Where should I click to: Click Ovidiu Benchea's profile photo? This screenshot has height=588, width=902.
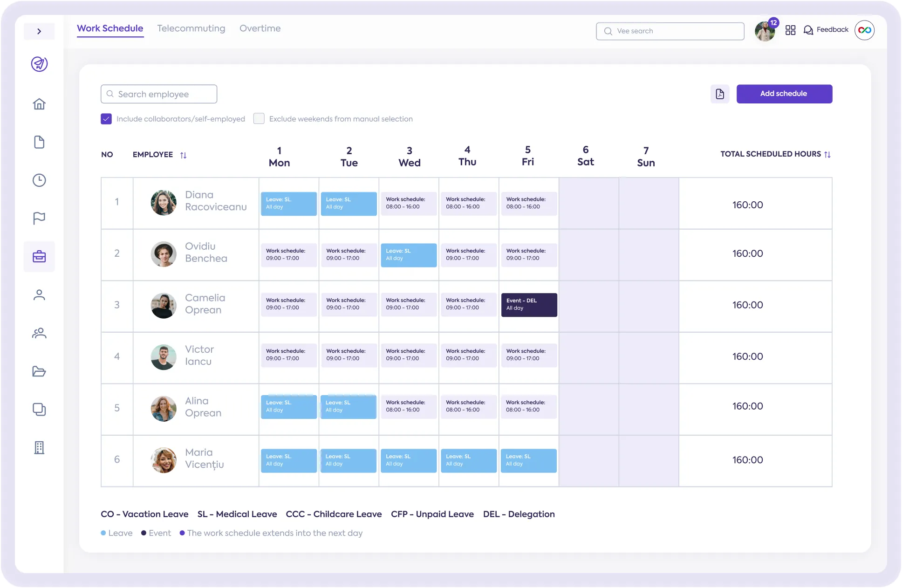point(164,254)
